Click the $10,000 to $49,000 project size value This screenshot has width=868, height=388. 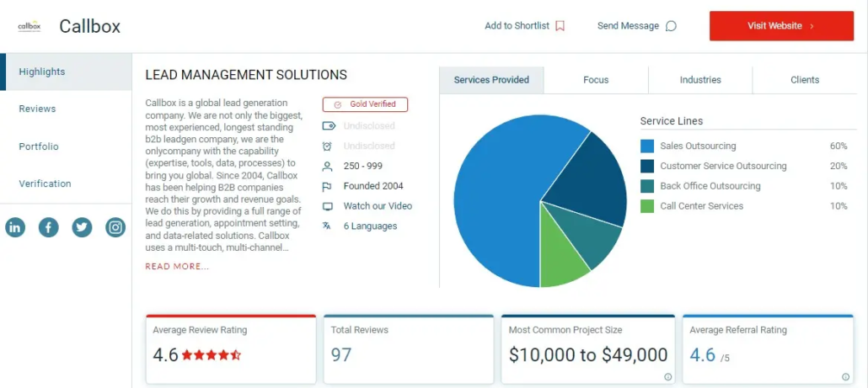click(588, 355)
